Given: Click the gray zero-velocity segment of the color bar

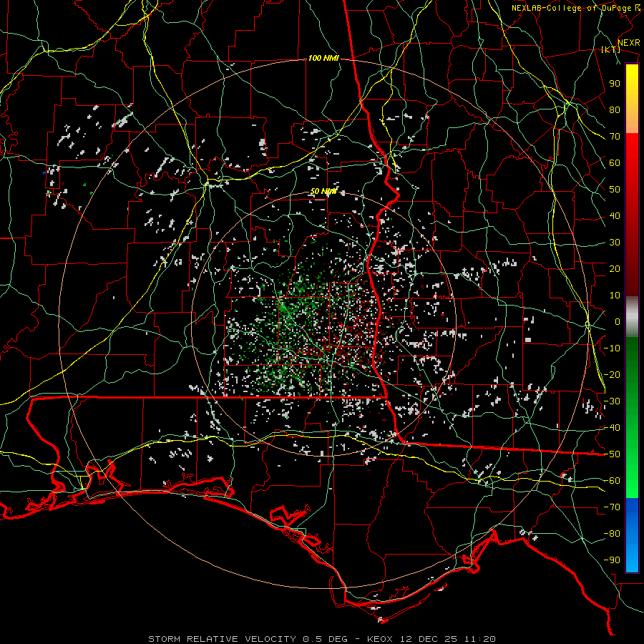Looking at the screenshot, I should point(632,317).
